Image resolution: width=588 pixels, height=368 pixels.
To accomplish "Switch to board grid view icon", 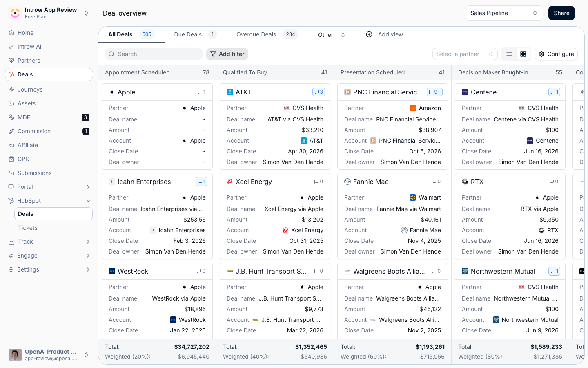I will point(523,54).
